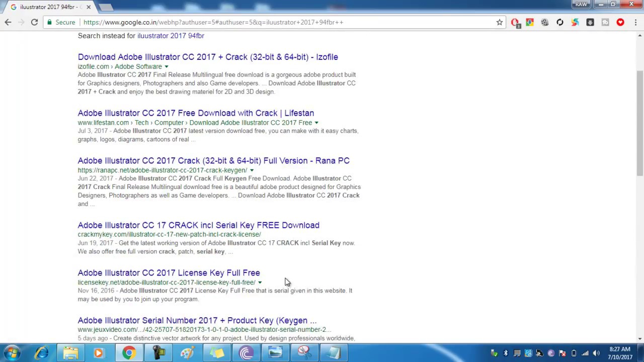
Task: Click the scrollbar down arrow
Action: pyautogui.click(x=640, y=339)
